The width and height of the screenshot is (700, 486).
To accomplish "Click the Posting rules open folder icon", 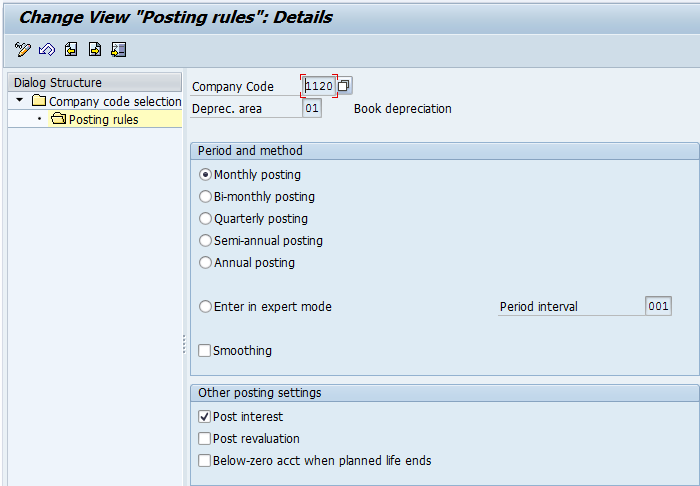I will (58, 119).
